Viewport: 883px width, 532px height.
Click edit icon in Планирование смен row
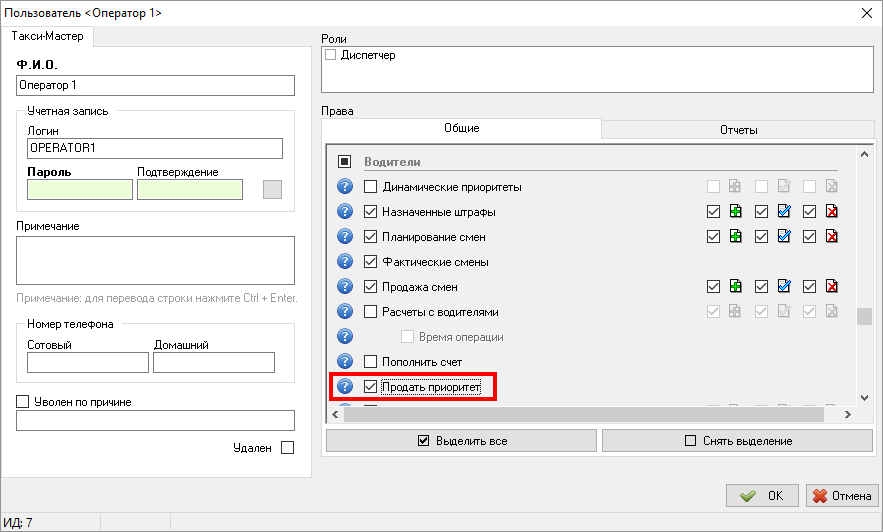point(784,237)
